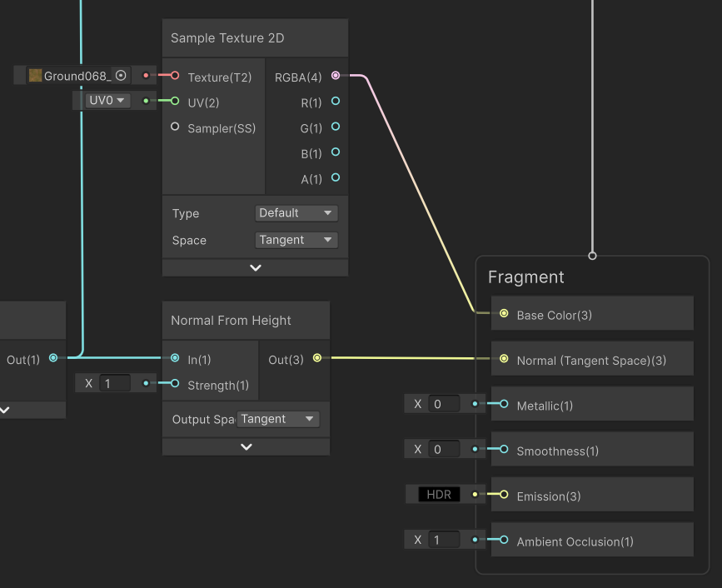This screenshot has width=722, height=588.
Task: Open the UV0 channel dropdown
Action: click(107, 101)
